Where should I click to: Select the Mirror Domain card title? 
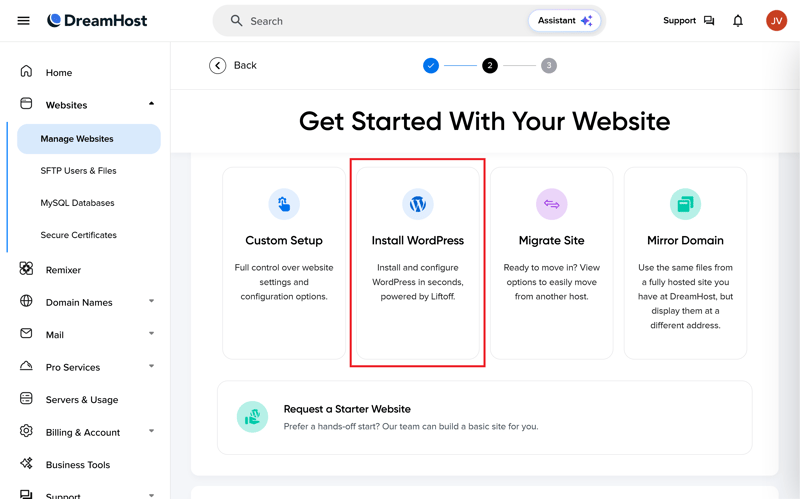[685, 240]
